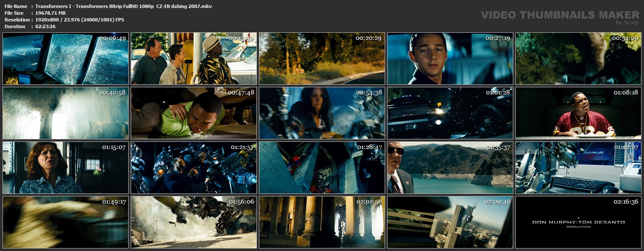Click the man in green shirt thumbnail
644x251 pixels.
pyautogui.click(x=194, y=113)
